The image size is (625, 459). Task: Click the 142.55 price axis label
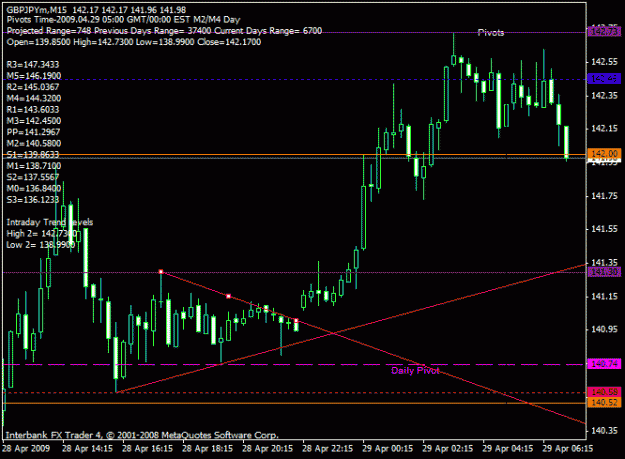click(605, 62)
